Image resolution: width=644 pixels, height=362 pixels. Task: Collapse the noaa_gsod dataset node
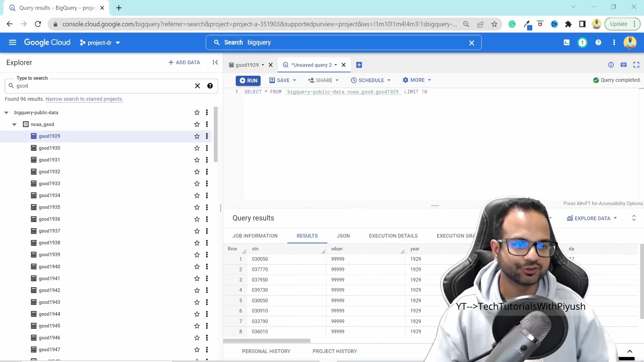pyautogui.click(x=14, y=124)
